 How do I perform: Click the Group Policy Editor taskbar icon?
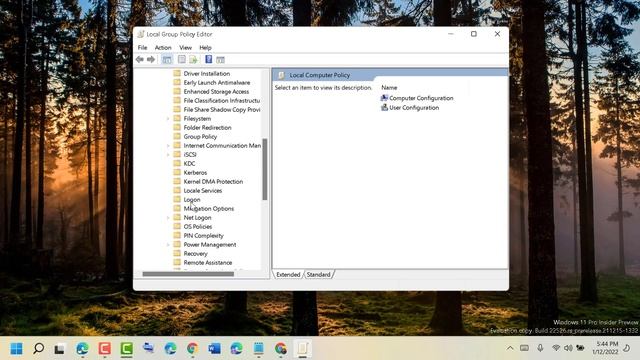pyautogui.click(x=302, y=349)
